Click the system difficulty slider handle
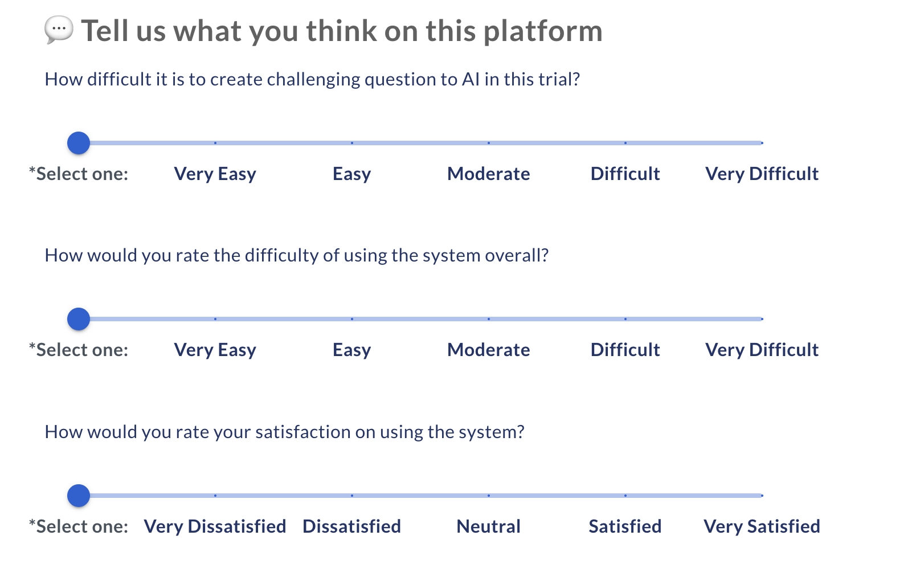The height and width of the screenshot is (564, 924). click(79, 319)
